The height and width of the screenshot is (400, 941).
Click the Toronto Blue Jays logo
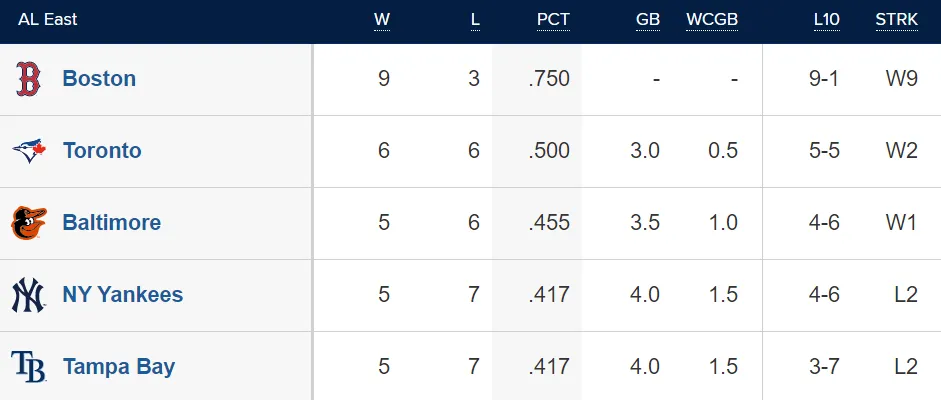28,151
